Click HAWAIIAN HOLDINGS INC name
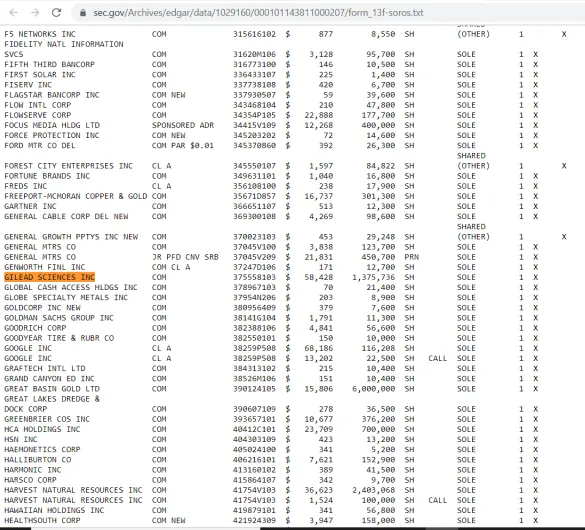585x530 pixels. (54, 510)
